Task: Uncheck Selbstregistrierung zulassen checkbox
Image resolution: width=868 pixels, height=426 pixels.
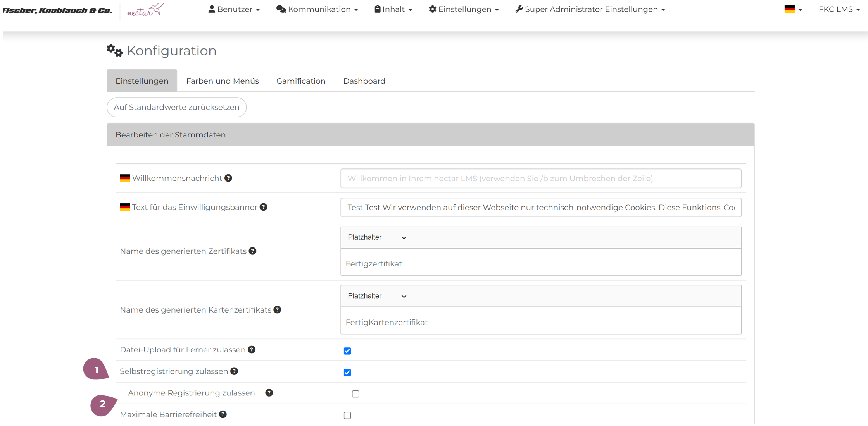Action: 347,373
